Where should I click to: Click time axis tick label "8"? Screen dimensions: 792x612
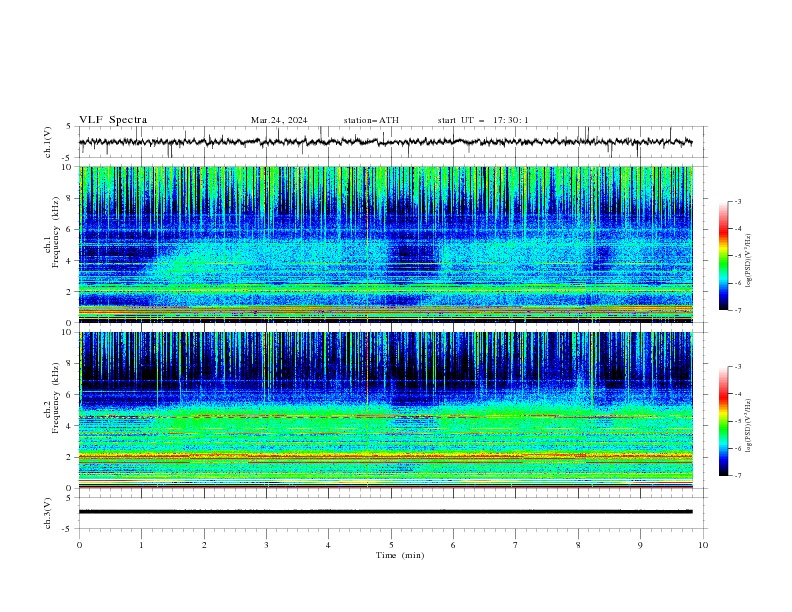tap(578, 545)
